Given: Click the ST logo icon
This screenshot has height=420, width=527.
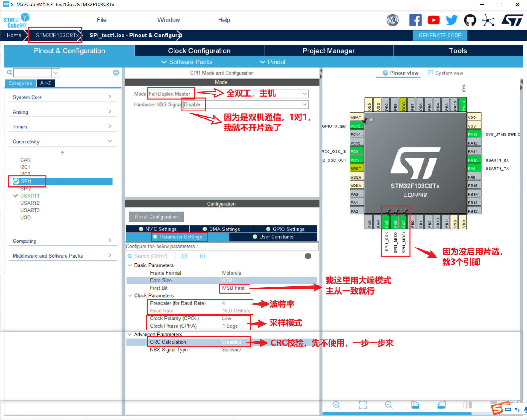Looking at the screenshot, I should point(512,20).
